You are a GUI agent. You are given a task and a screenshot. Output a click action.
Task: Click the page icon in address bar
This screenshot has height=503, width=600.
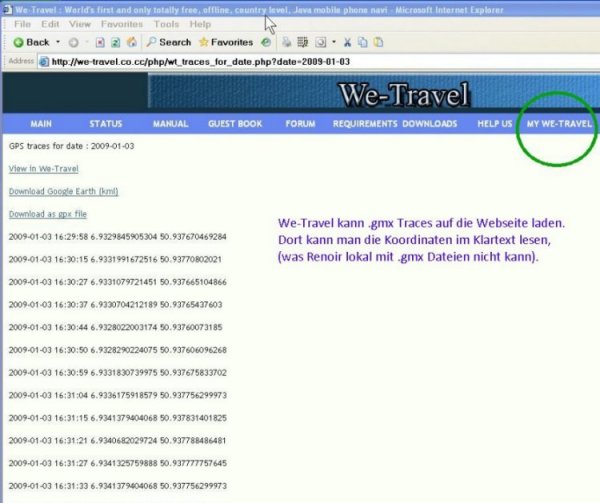coord(44,62)
